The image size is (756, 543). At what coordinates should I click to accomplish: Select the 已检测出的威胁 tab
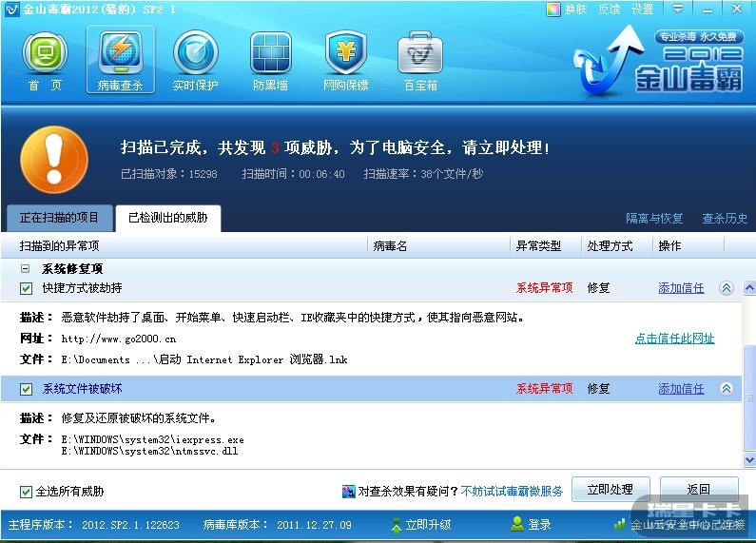[167, 218]
